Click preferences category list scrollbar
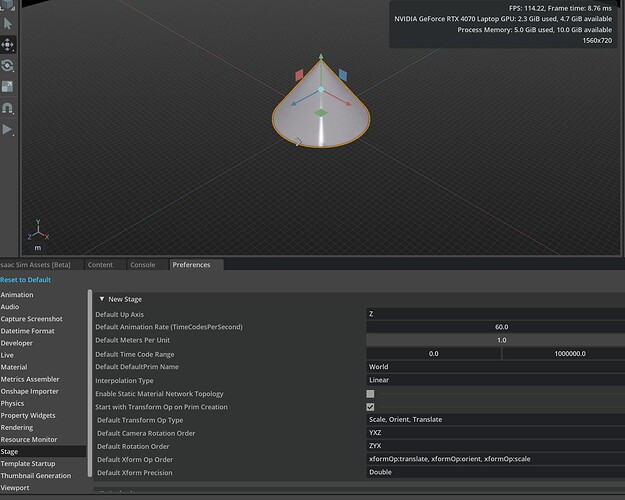Screen dimensions: 625x500 coord(90,383)
